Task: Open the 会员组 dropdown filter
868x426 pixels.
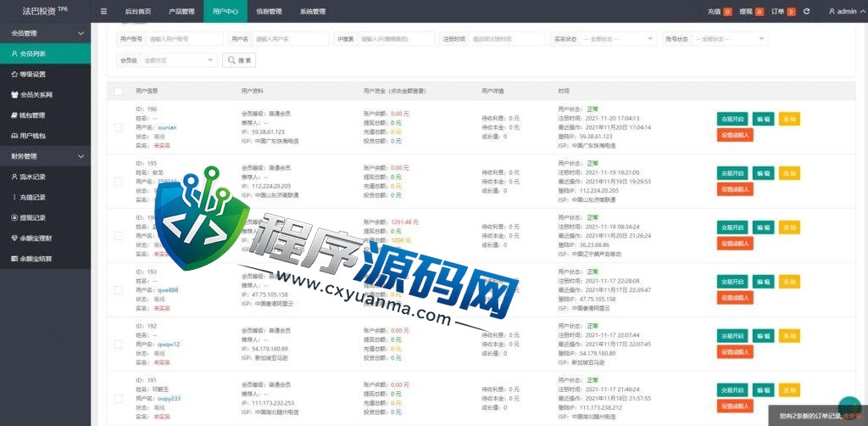Action: 178,60
